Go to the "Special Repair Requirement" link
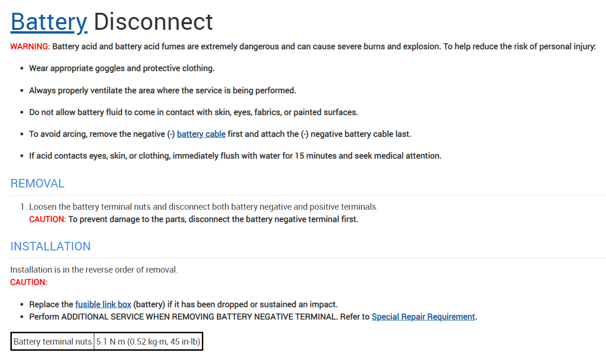This screenshot has width=606, height=364. [423, 317]
